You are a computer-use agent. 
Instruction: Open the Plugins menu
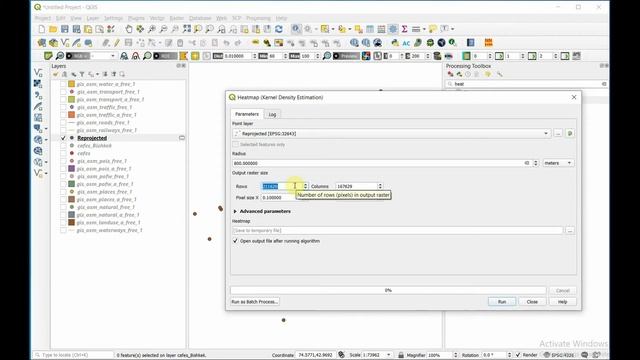[136, 18]
